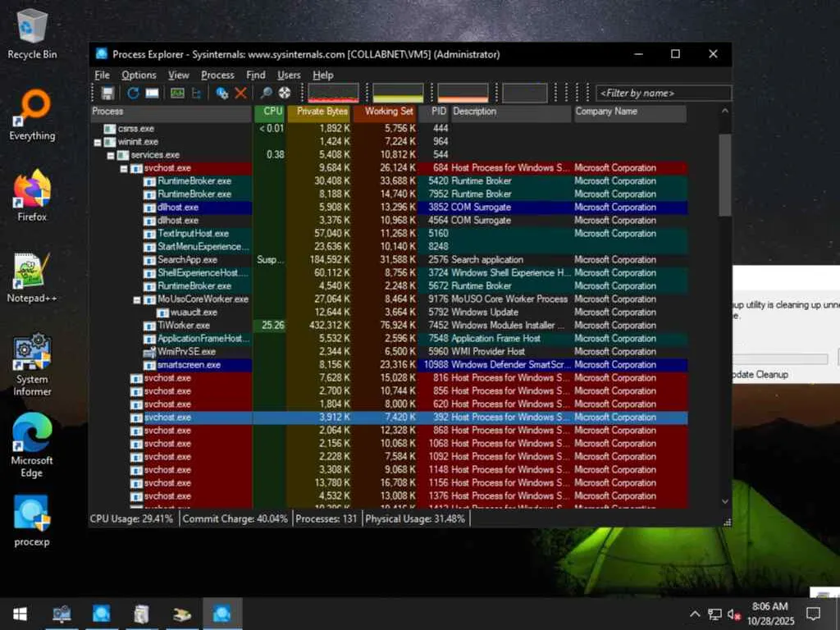Image resolution: width=840 pixels, height=630 pixels.
Task: Sort by the Description column header
Action: point(512,112)
